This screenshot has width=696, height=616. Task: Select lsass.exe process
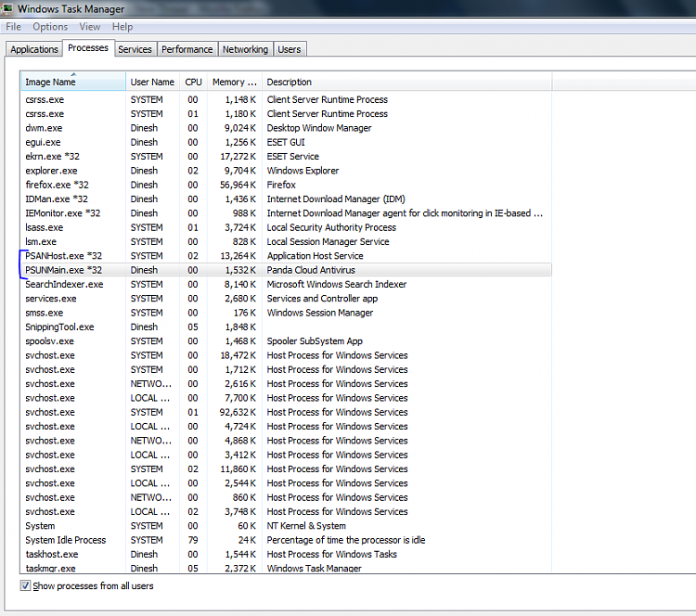[287, 227]
